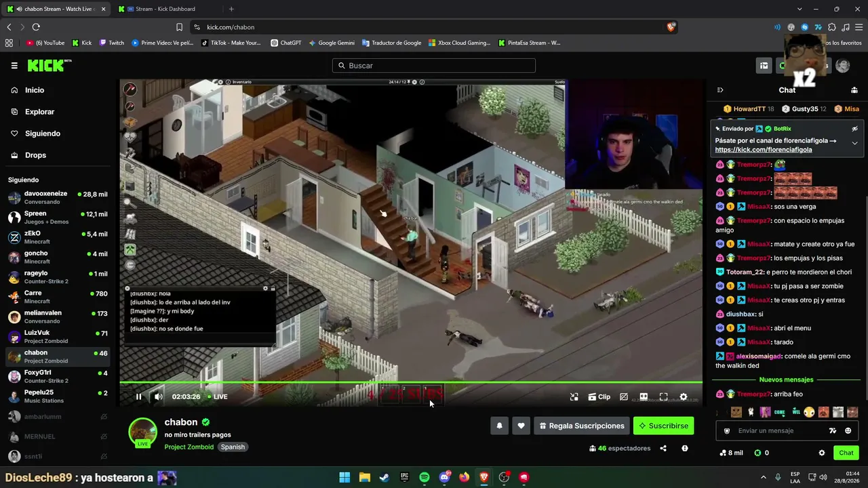This screenshot has width=868, height=488.
Task: Switch to Stream - Kick Dashboard tab
Action: [x=165, y=9]
